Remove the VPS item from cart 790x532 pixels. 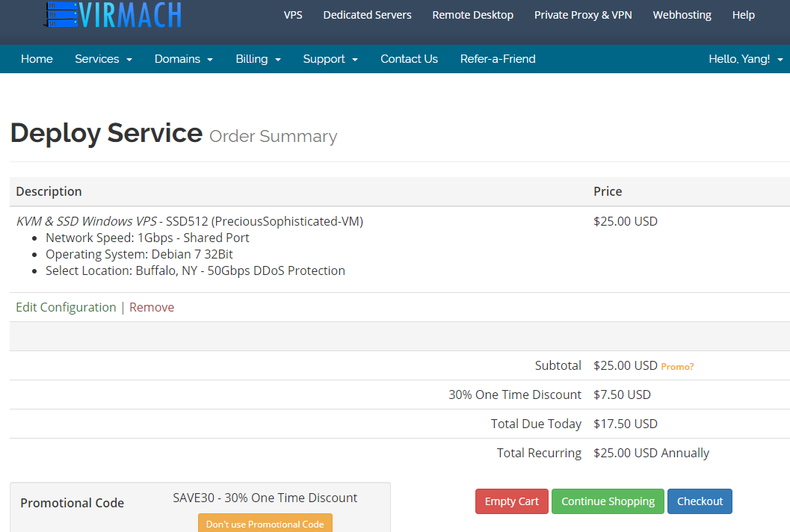152,307
